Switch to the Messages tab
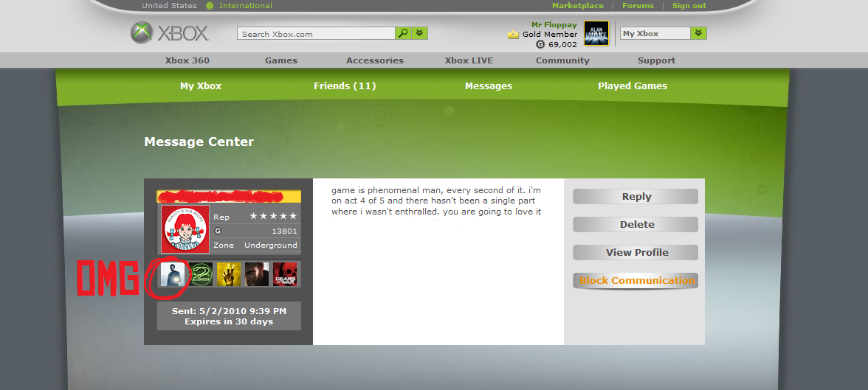 click(489, 86)
